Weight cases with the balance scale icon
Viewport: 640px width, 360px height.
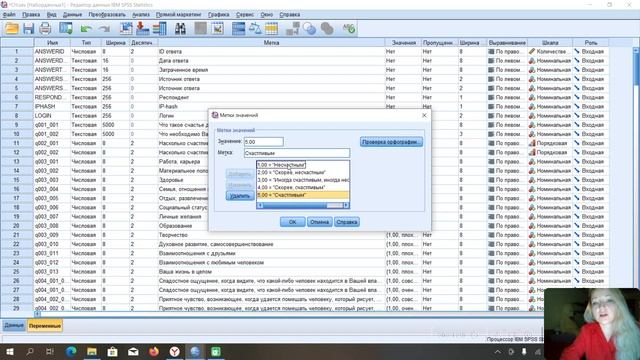point(255,29)
